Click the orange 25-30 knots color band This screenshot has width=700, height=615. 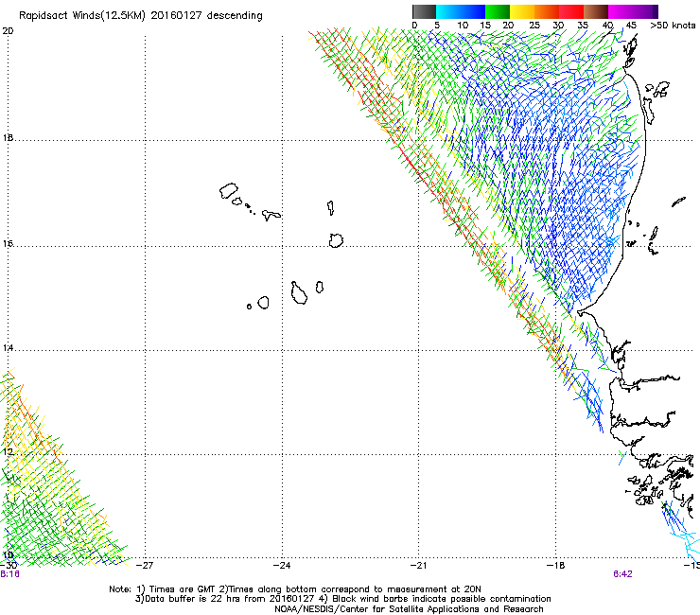(547, 11)
